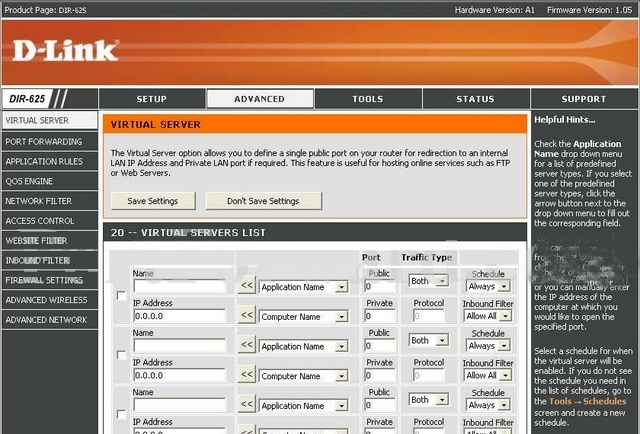Click first entry's Private port field
Screen dimensions: 640x434
[x=380, y=316]
